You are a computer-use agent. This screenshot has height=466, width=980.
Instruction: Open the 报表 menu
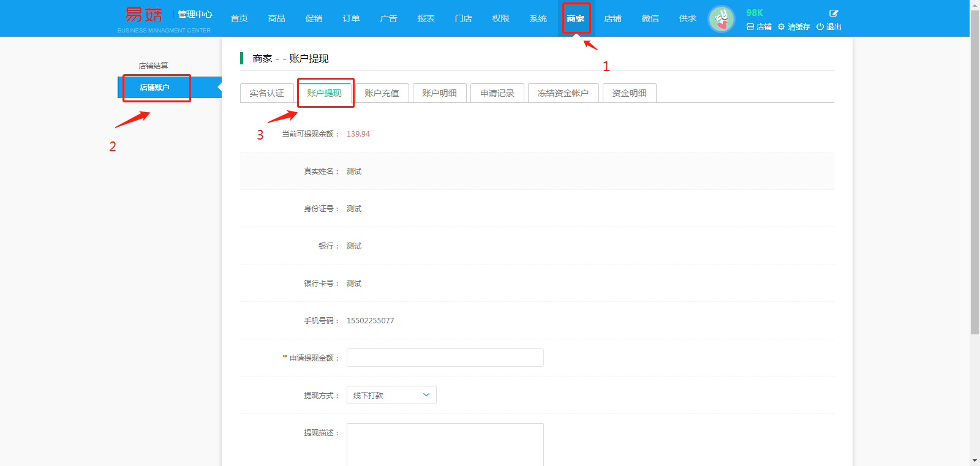point(426,18)
